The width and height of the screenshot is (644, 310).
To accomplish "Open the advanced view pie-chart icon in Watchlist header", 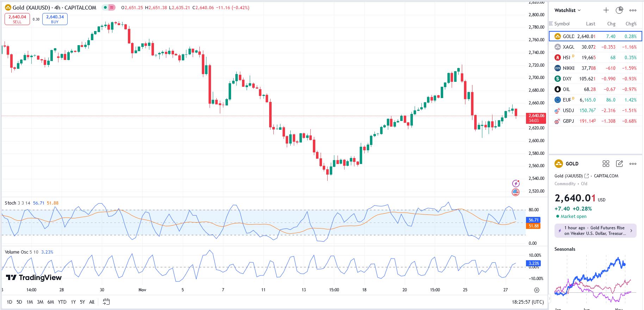I will [619, 10].
